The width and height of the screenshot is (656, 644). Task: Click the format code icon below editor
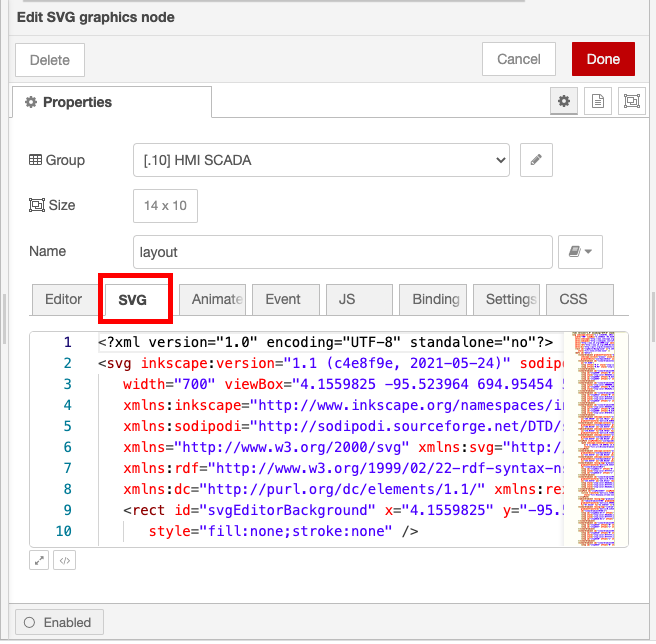tap(64, 560)
